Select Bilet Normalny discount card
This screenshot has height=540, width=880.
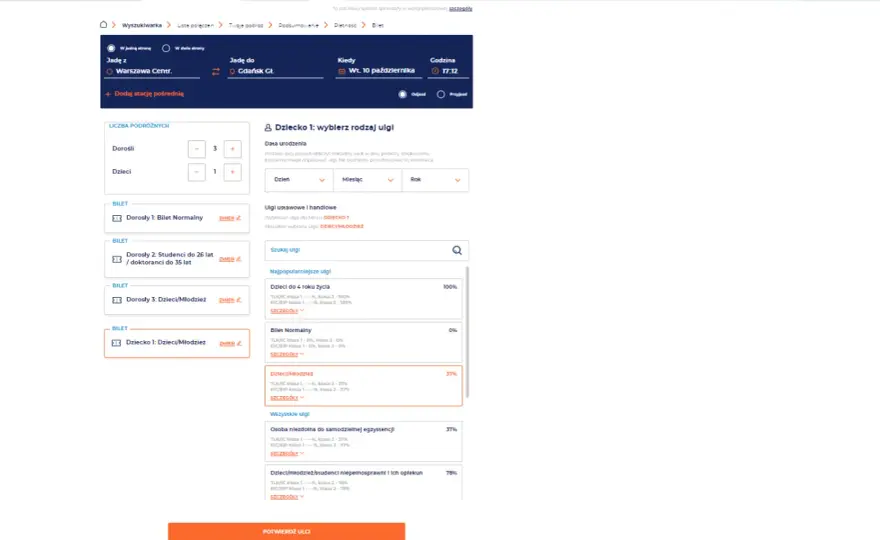click(363, 342)
